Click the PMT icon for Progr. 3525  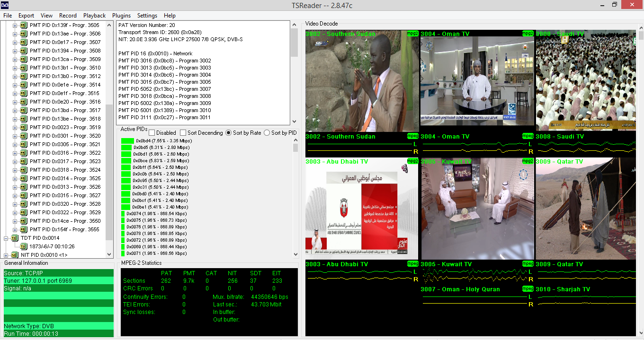pos(24,179)
